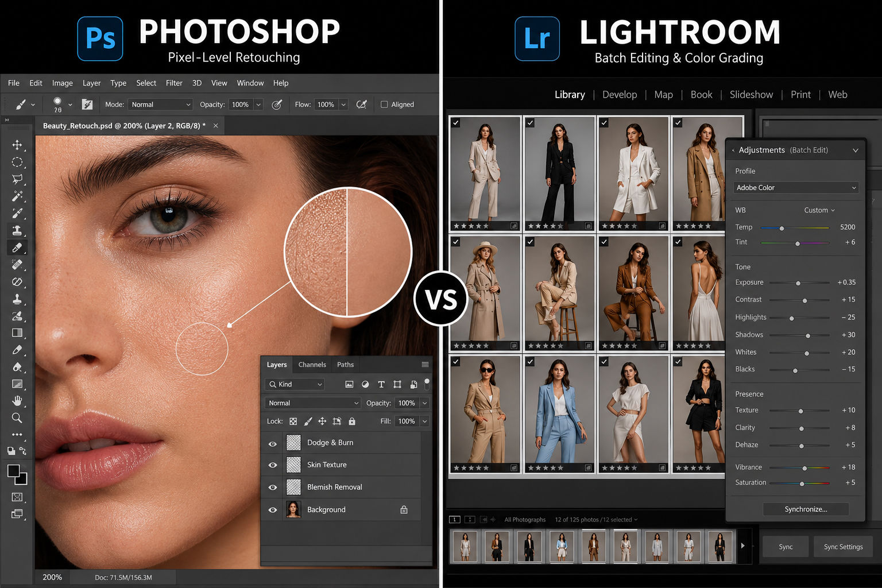Viewport: 882px width, 588px height.
Task: Collapse the Adjustments panel chevron
Action: (x=856, y=150)
